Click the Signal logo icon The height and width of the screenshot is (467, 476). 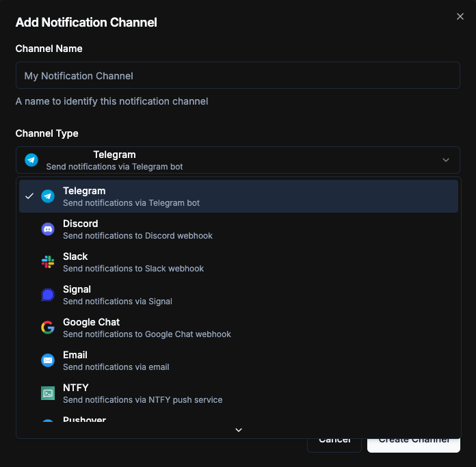click(x=48, y=295)
